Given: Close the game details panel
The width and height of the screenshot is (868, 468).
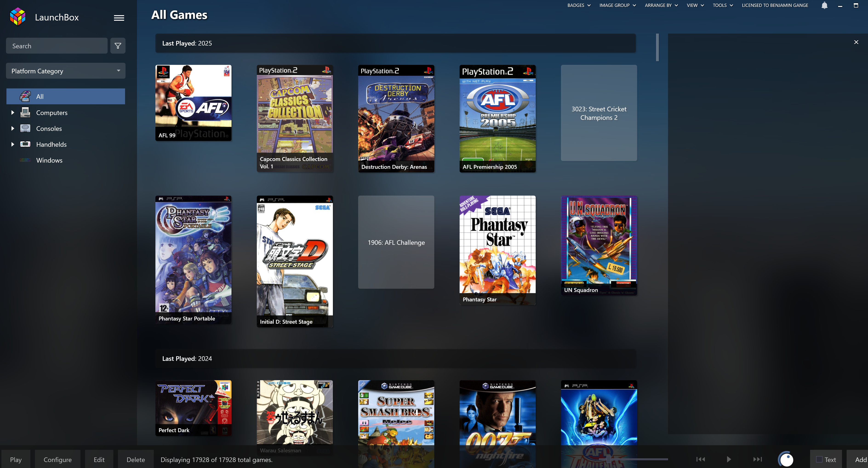Looking at the screenshot, I should pos(856,42).
